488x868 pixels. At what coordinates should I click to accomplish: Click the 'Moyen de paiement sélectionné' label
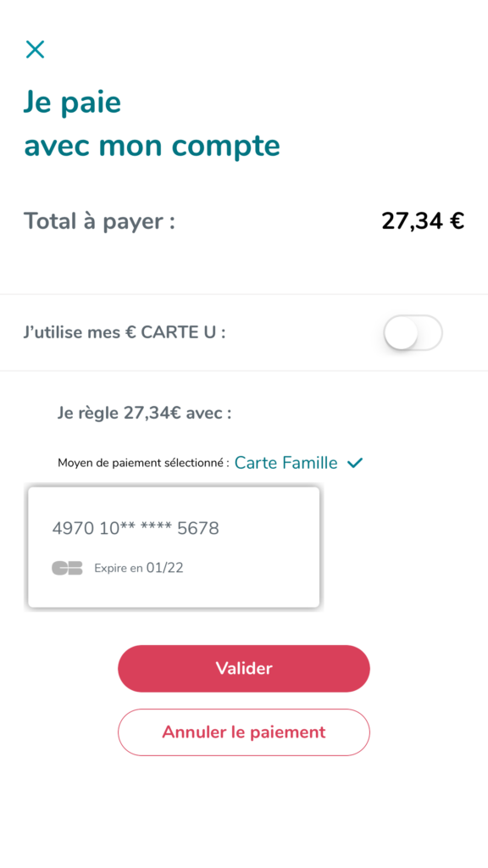143,463
